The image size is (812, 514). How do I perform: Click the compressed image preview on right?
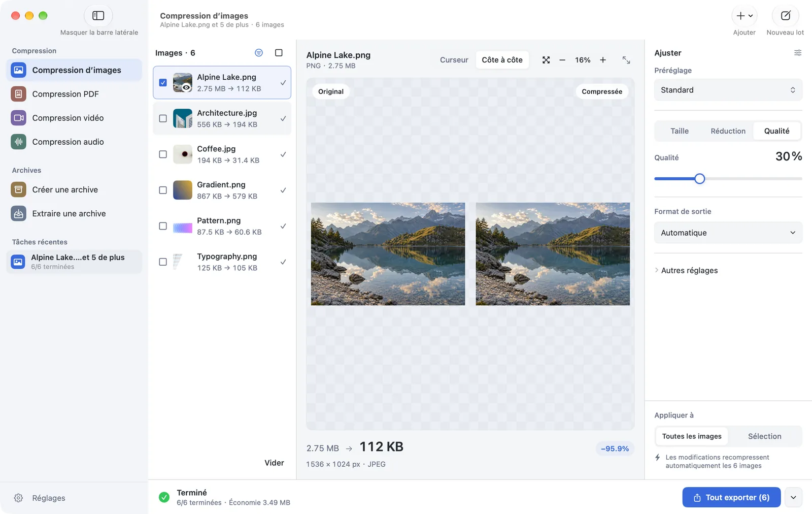click(x=553, y=254)
